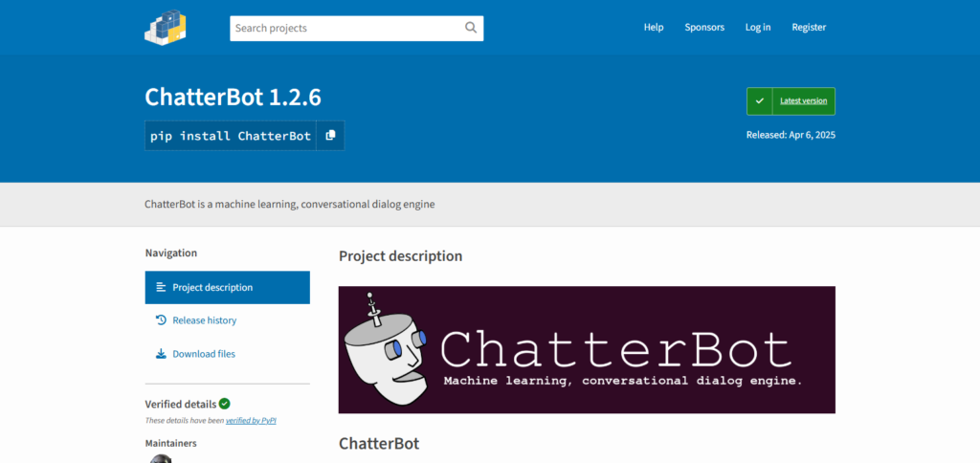Click the Latest version link
Image resolution: width=980 pixels, height=463 pixels.
(803, 101)
